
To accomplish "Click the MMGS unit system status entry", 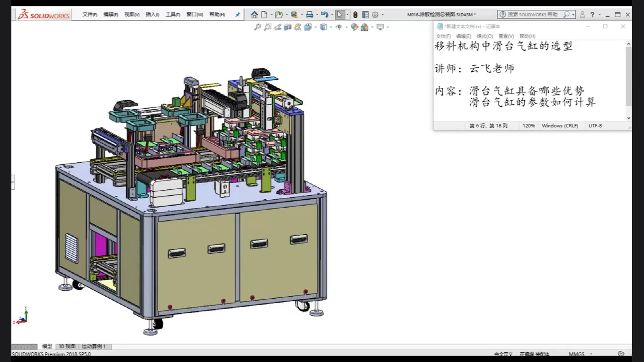I will point(576,354).
